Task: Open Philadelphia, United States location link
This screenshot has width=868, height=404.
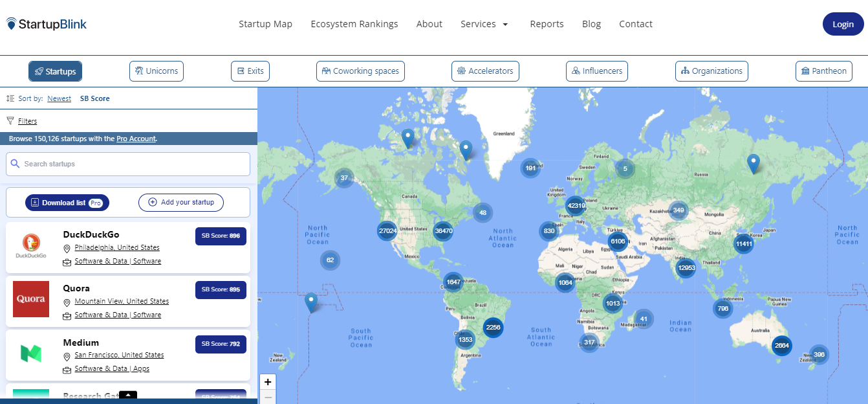Action: point(117,248)
